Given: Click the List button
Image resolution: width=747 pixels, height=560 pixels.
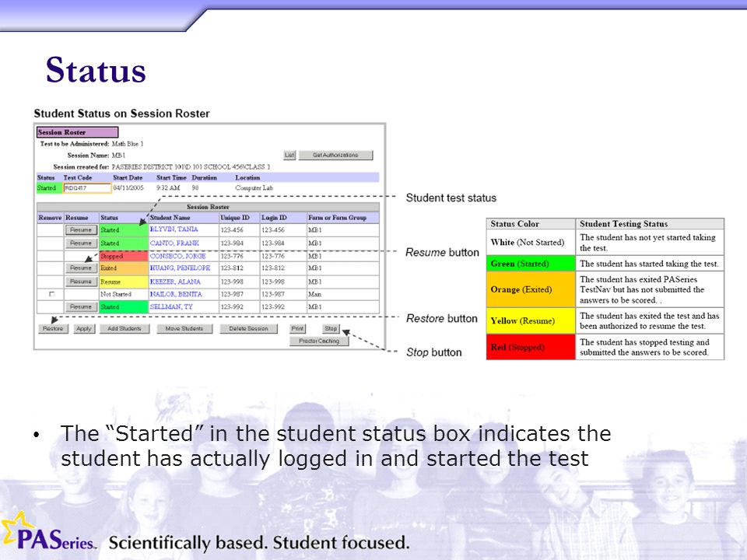Looking at the screenshot, I should 289,156.
